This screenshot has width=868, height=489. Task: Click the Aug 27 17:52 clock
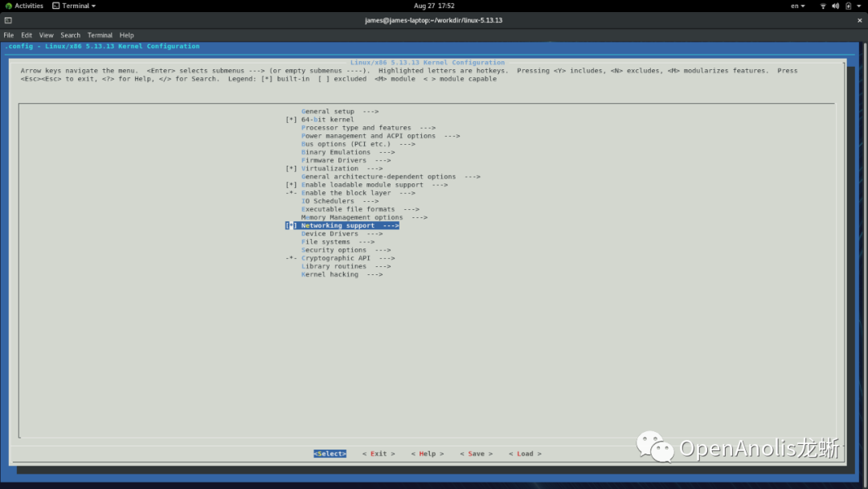[434, 6]
